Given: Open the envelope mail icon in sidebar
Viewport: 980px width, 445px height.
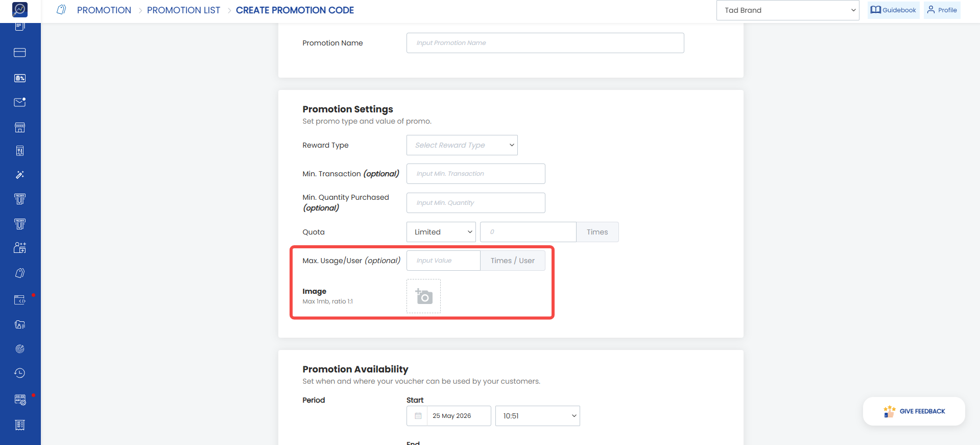Looking at the screenshot, I should click(x=20, y=102).
